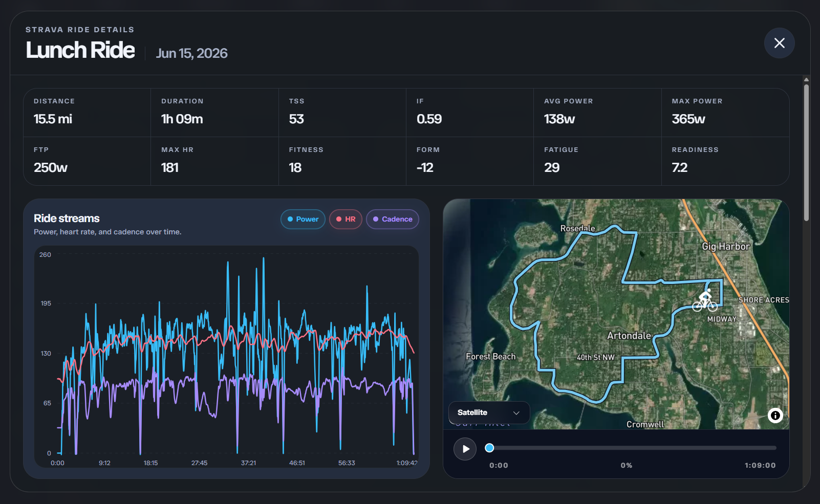Click the Fitness value 18

pos(295,168)
